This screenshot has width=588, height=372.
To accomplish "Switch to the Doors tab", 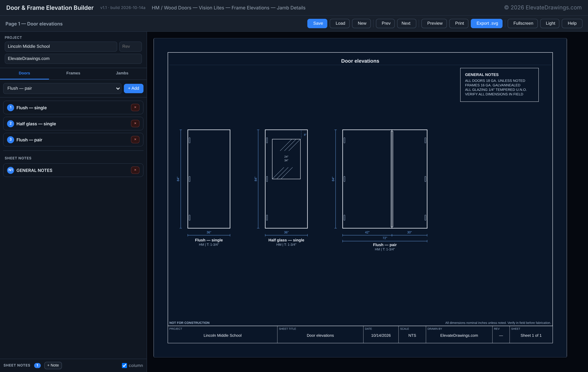I will [24, 73].
